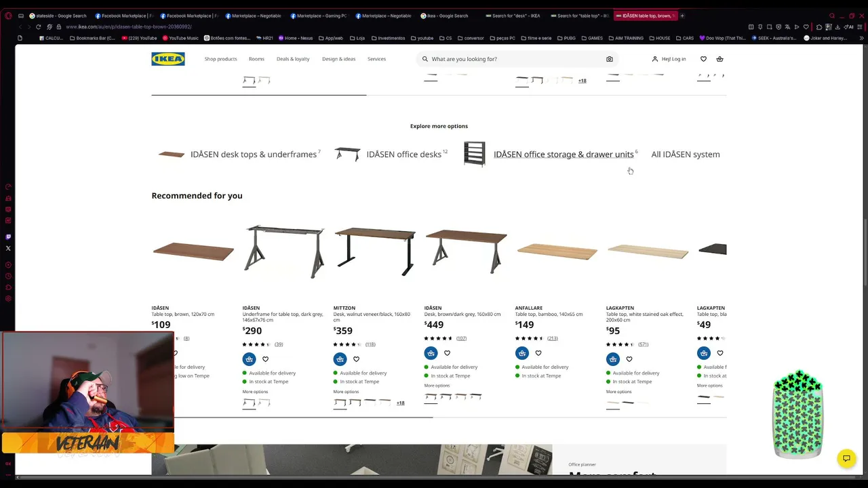Screen dimensions: 868x488
Task: Open the PUBG bookmarks folder
Action: pos(567,38)
